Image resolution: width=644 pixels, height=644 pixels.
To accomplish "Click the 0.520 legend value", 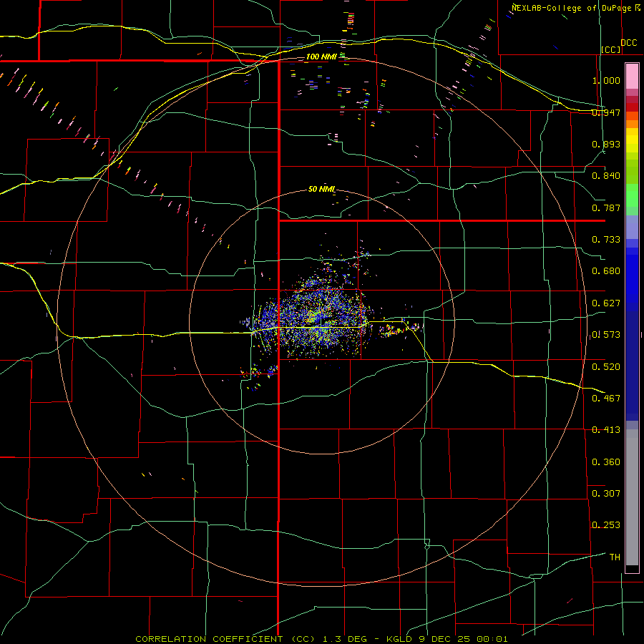I will [x=606, y=367].
